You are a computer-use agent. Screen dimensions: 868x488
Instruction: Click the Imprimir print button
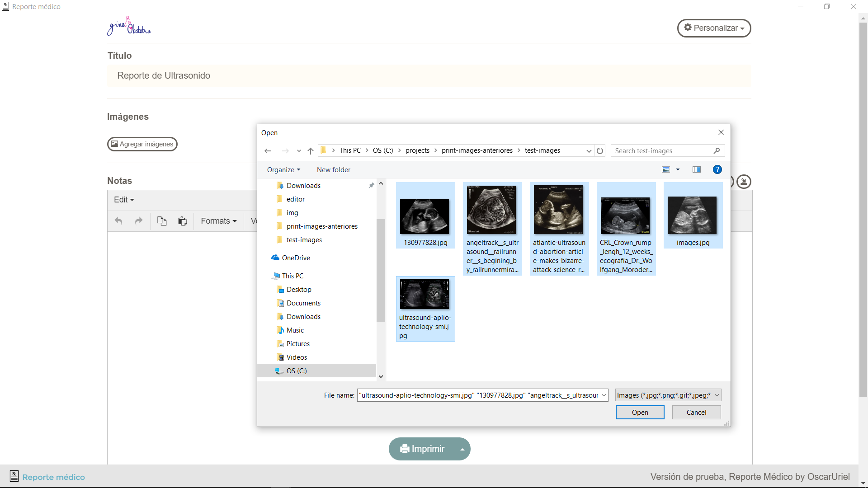423,449
